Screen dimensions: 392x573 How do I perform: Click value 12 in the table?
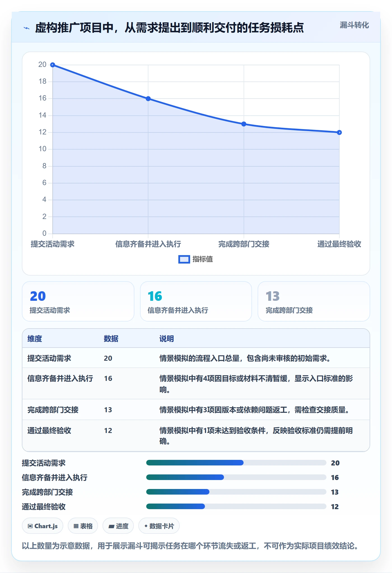click(108, 430)
